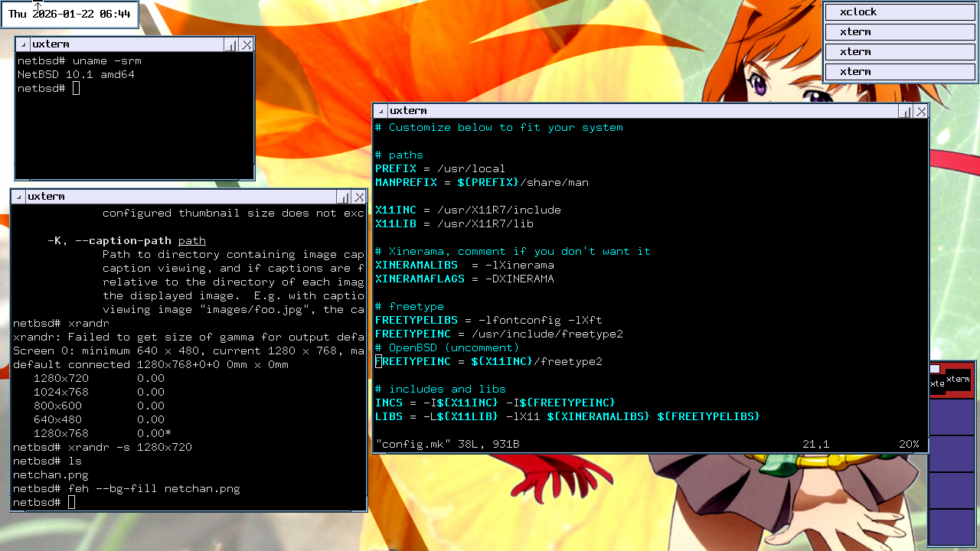Click the title bar of the xrandr uxterm window
Screen dimensions: 980x551
181,197
